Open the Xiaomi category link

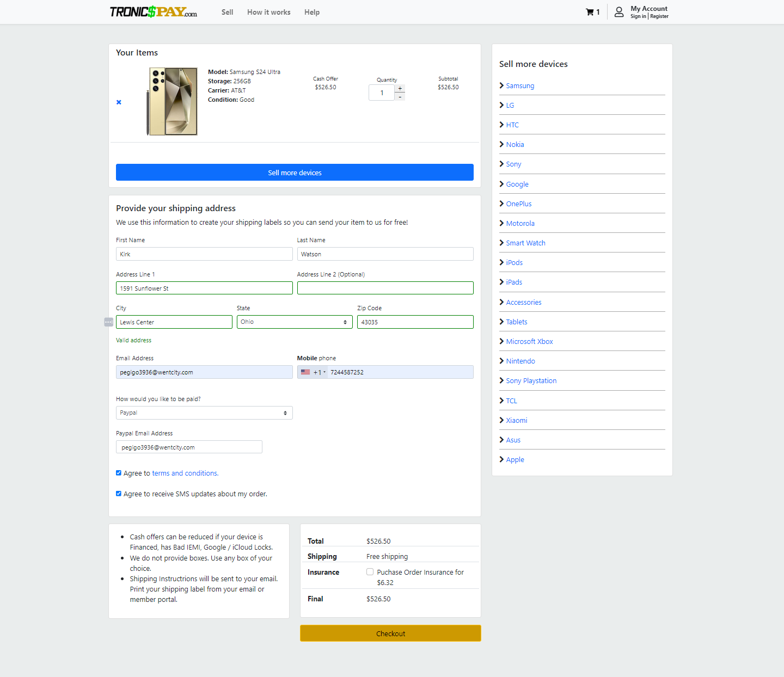(x=517, y=421)
